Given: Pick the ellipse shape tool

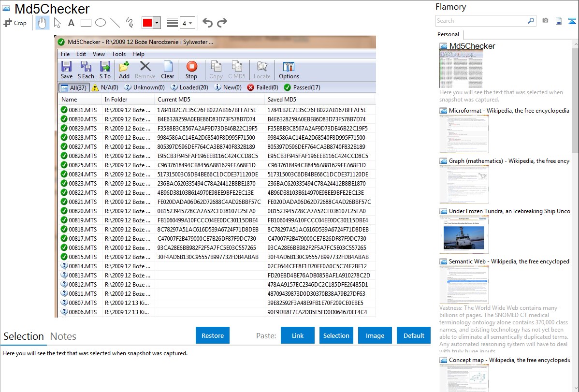Looking at the screenshot, I should click(x=100, y=23).
